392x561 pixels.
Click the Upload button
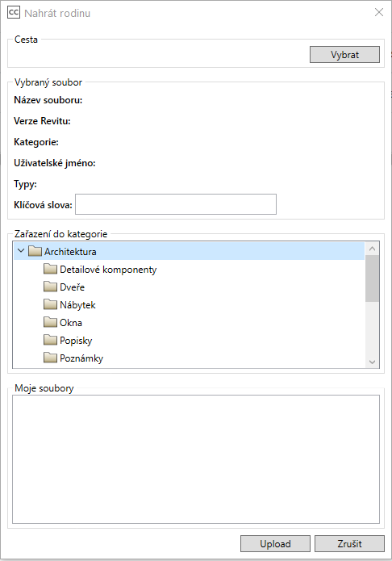[275, 543]
